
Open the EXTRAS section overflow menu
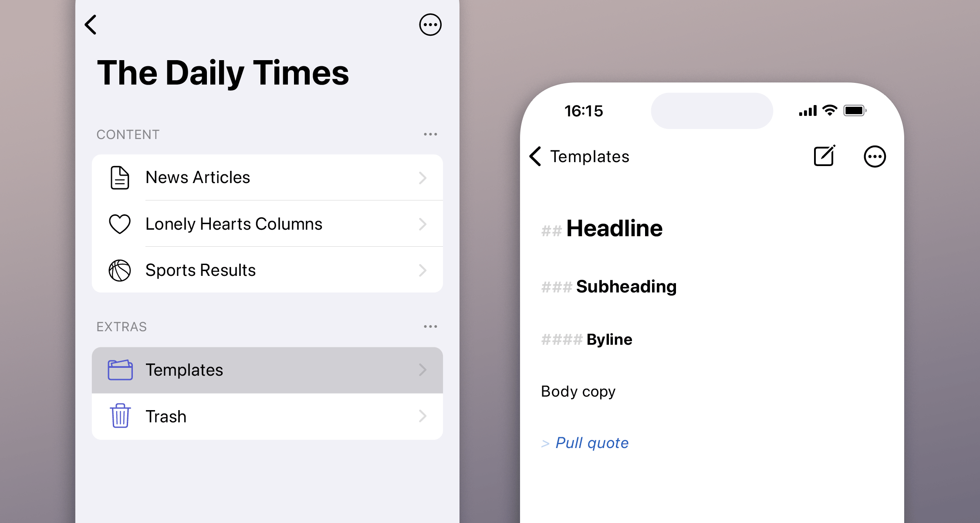coord(430,326)
